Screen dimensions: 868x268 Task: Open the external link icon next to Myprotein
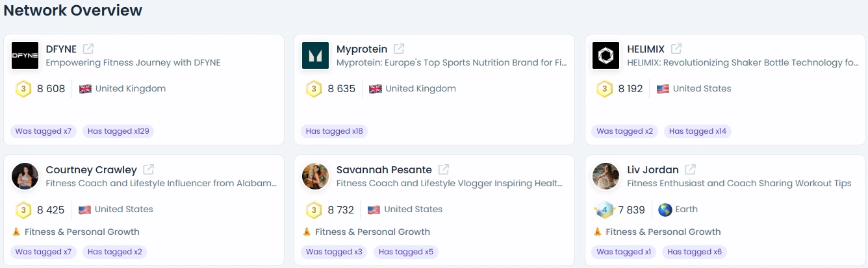coord(399,49)
